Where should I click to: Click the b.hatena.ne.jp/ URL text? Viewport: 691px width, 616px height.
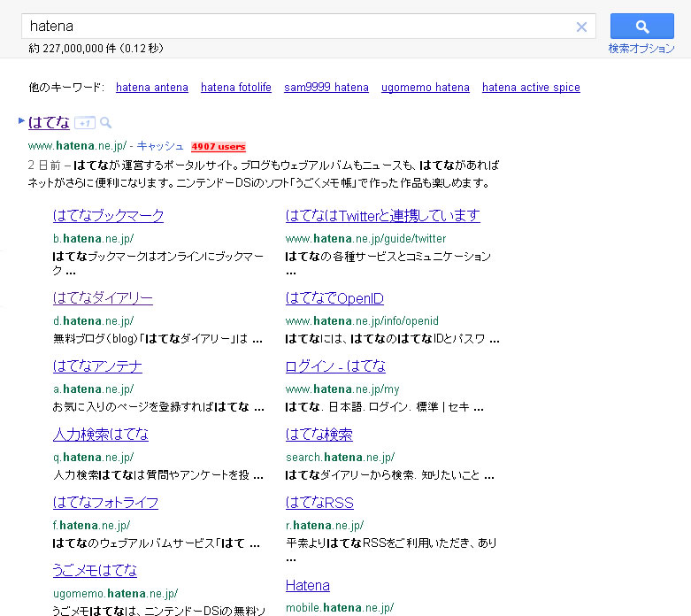[x=94, y=239]
